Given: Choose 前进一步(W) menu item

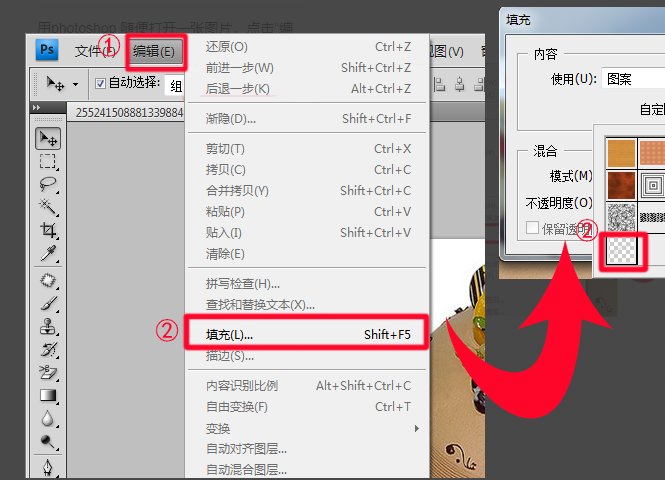Looking at the screenshot, I should [x=308, y=67].
